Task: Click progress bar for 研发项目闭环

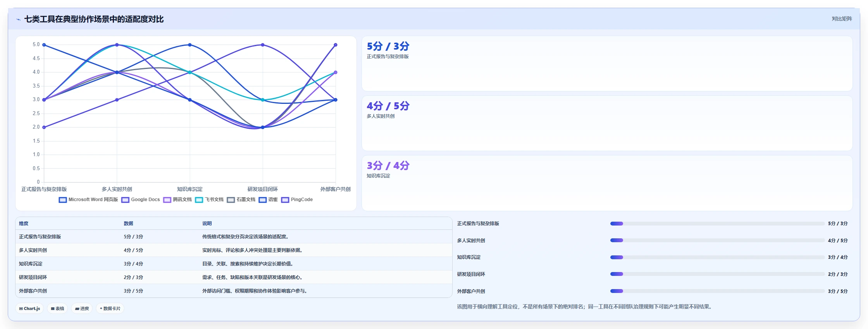Action: pos(717,274)
